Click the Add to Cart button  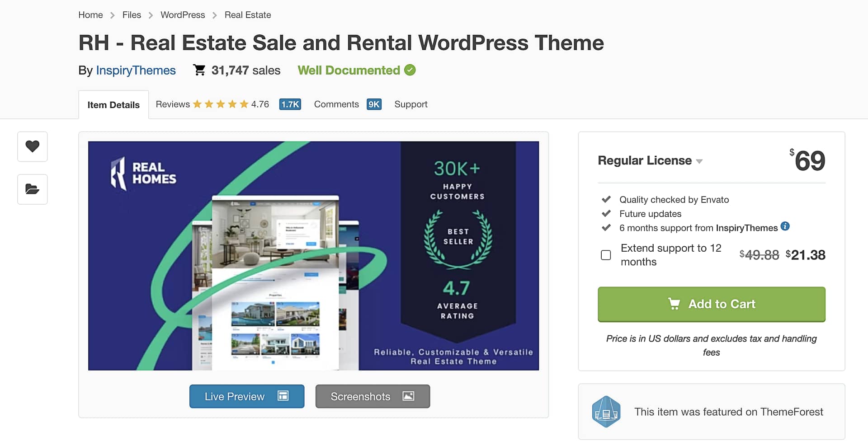point(711,304)
